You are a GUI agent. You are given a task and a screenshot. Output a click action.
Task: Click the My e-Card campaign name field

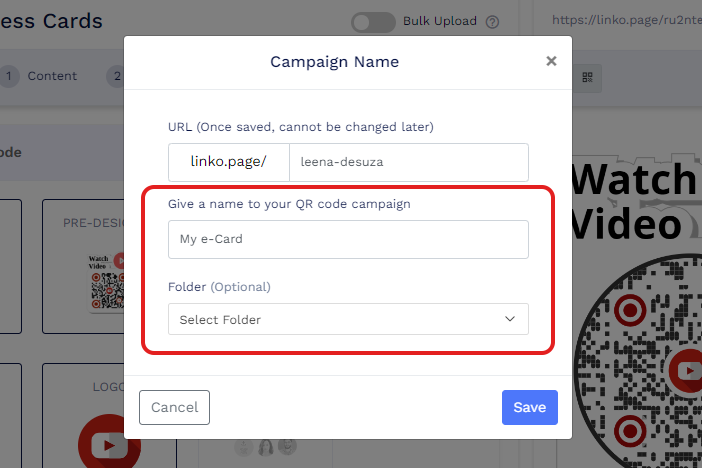pos(348,239)
